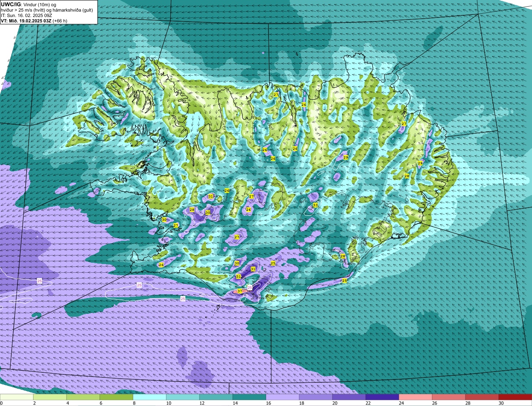Pick the 16–18 light purple legend swatch
The image size is (532, 406).
click(x=283, y=397)
